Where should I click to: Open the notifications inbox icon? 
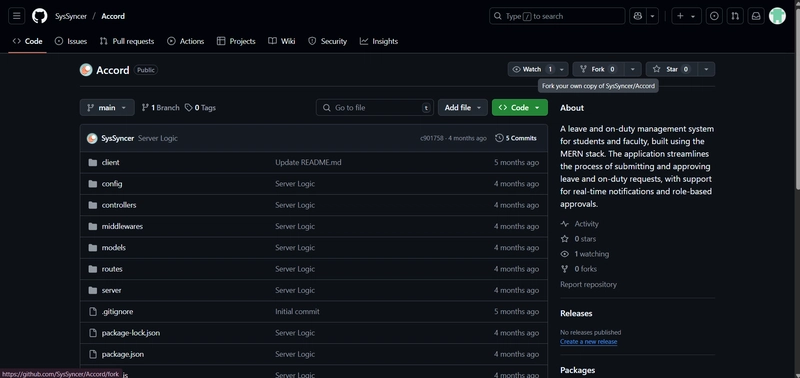tap(756, 16)
